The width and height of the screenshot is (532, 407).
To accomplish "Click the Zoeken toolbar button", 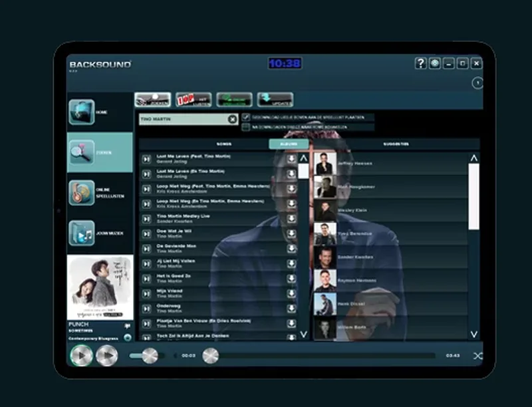I will (x=153, y=100).
